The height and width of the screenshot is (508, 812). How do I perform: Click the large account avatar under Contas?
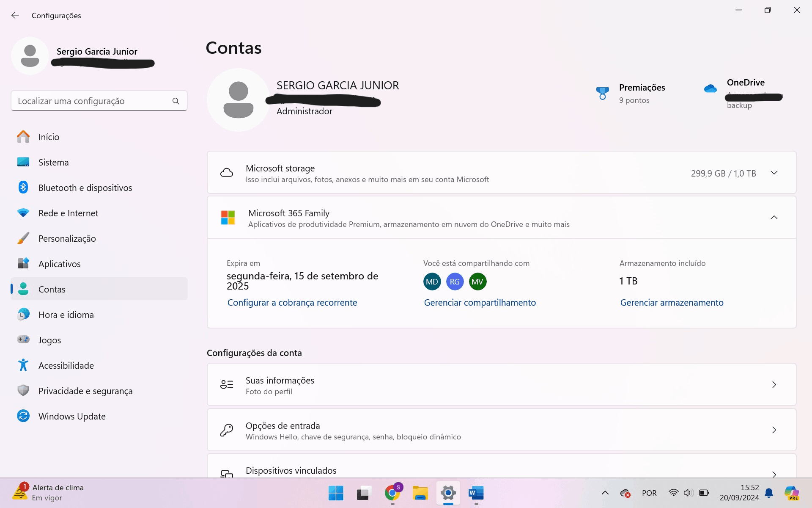[239, 100]
